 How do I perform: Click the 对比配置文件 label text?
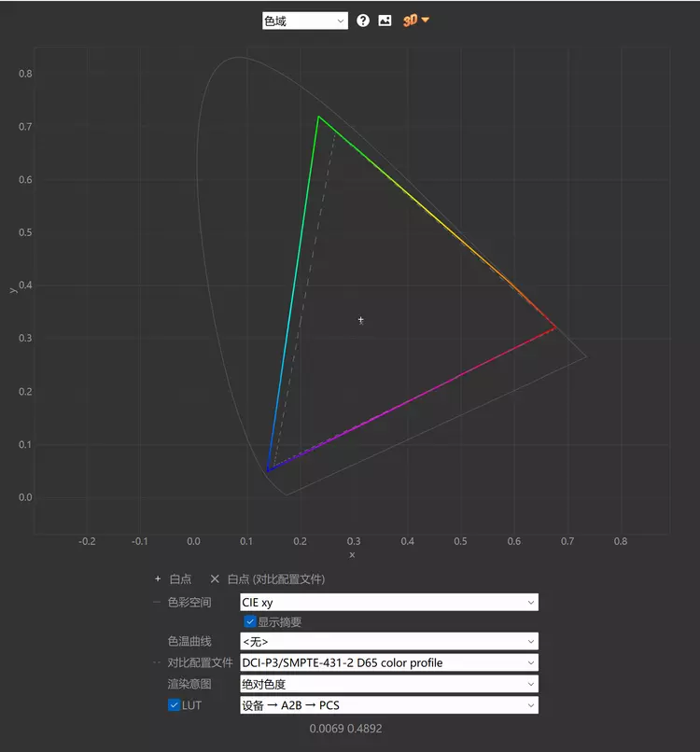pos(200,663)
